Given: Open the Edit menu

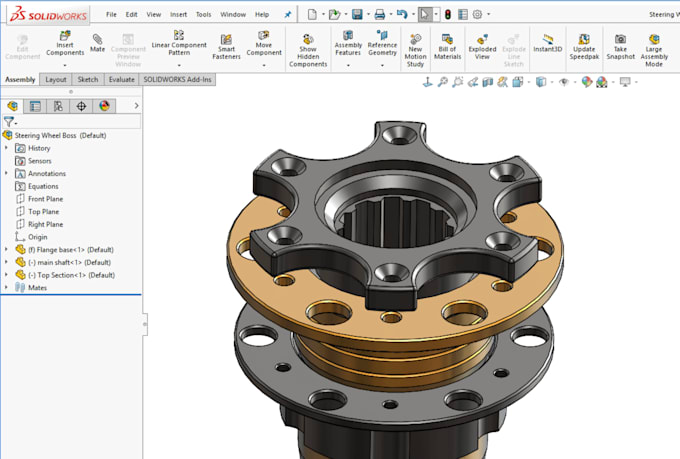Looking at the screenshot, I should click(131, 14).
